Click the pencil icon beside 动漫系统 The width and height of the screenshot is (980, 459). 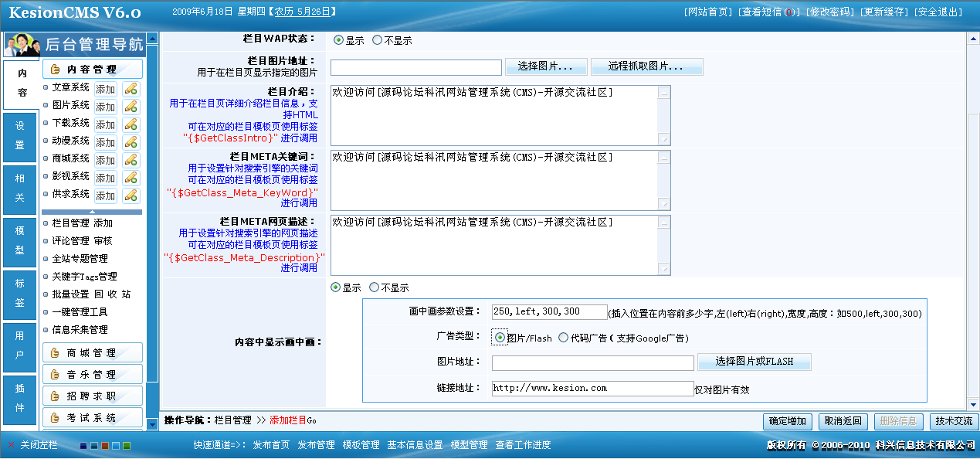click(131, 142)
